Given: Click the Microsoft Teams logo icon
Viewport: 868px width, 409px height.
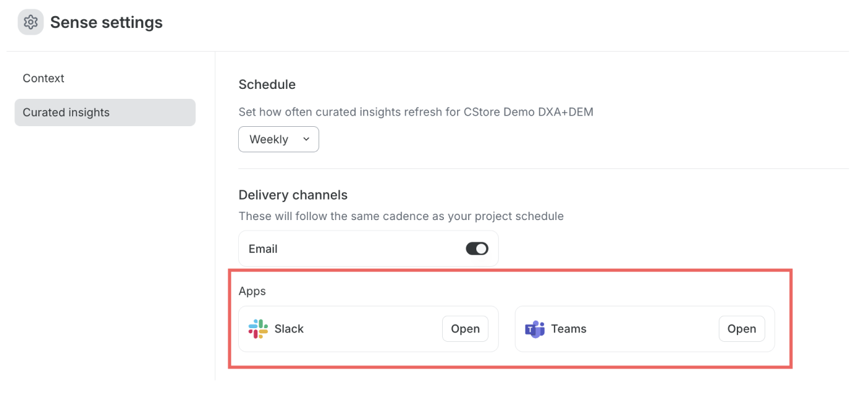Looking at the screenshot, I should pos(535,329).
